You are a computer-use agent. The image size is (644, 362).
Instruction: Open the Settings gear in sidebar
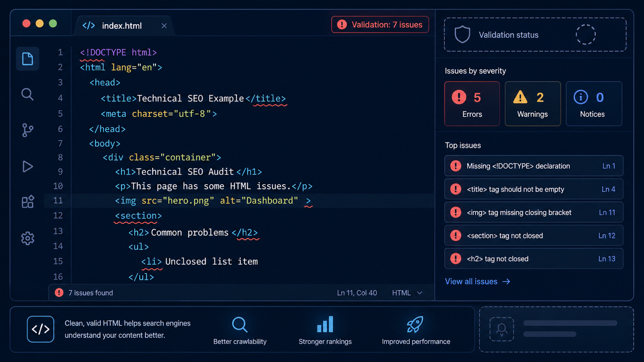coord(27,238)
